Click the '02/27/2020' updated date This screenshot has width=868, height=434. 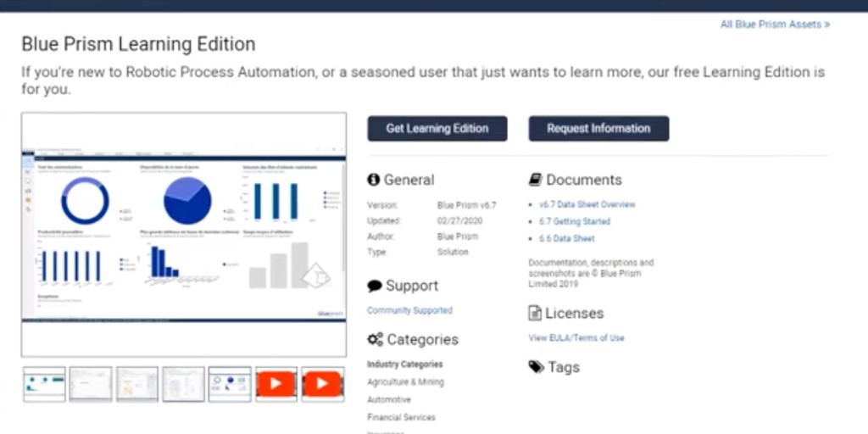pos(459,221)
